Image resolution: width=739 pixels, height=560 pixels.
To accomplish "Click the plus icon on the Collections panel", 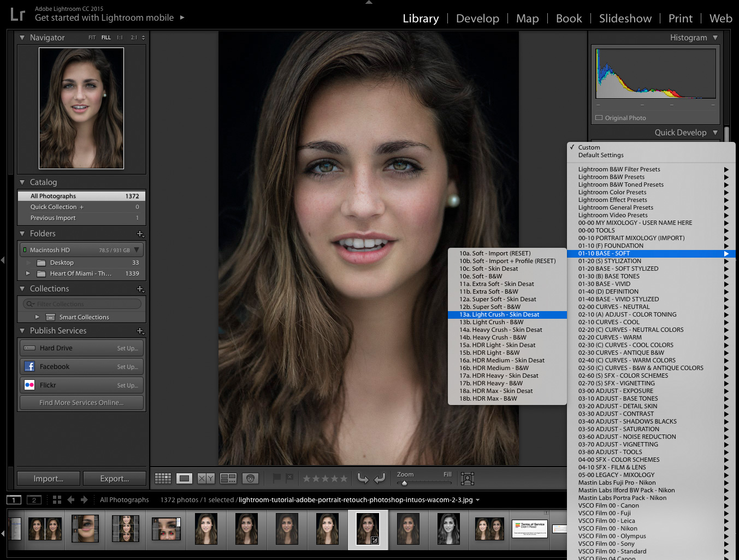I will coord(141,289).
